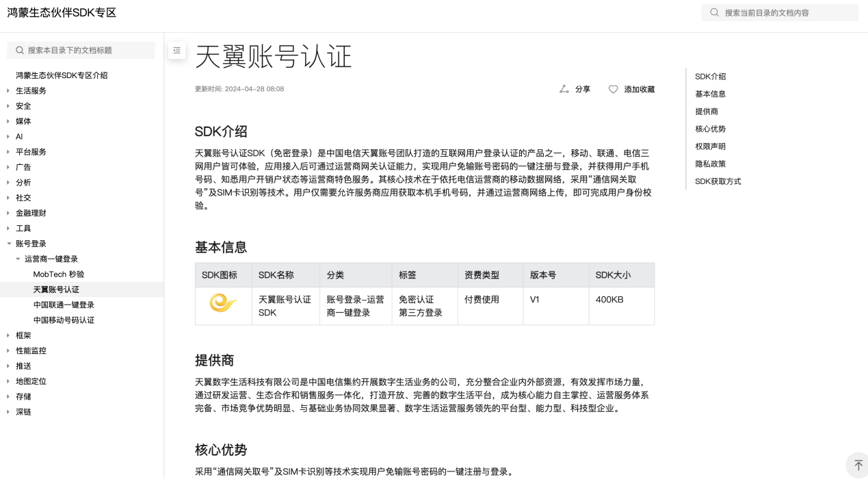
Task: Click the back-to-top arrow icon
Action: (x=858, y=465)
